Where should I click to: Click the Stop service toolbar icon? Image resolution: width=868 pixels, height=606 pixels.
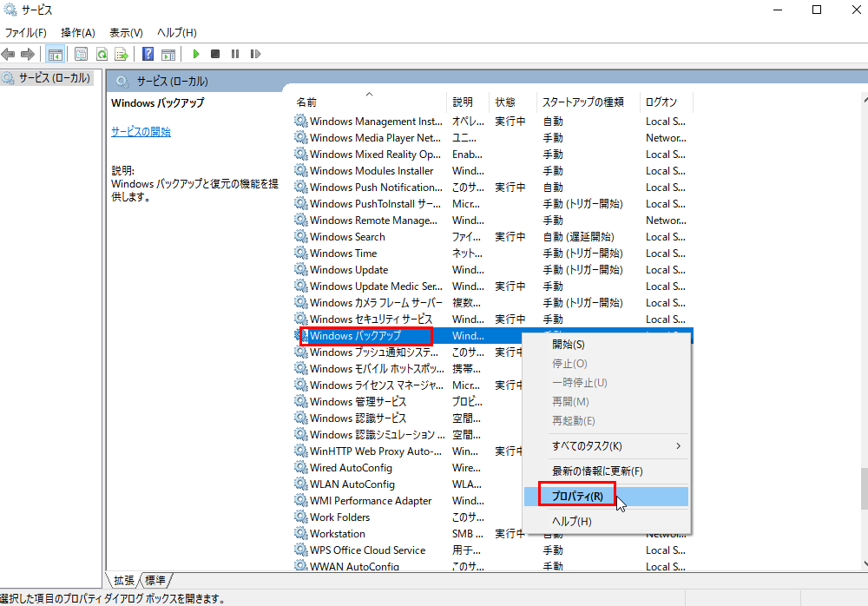pyautogui.click(x=215, y=54)
